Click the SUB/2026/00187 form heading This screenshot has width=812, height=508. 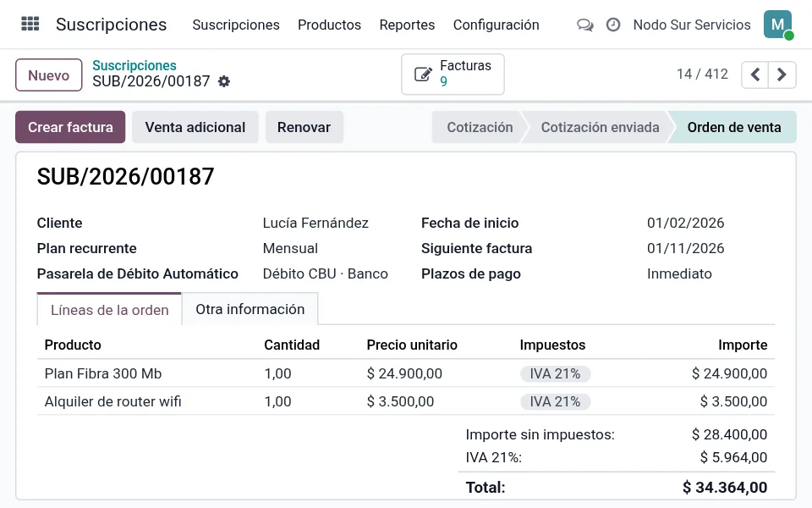click(125, 176)
